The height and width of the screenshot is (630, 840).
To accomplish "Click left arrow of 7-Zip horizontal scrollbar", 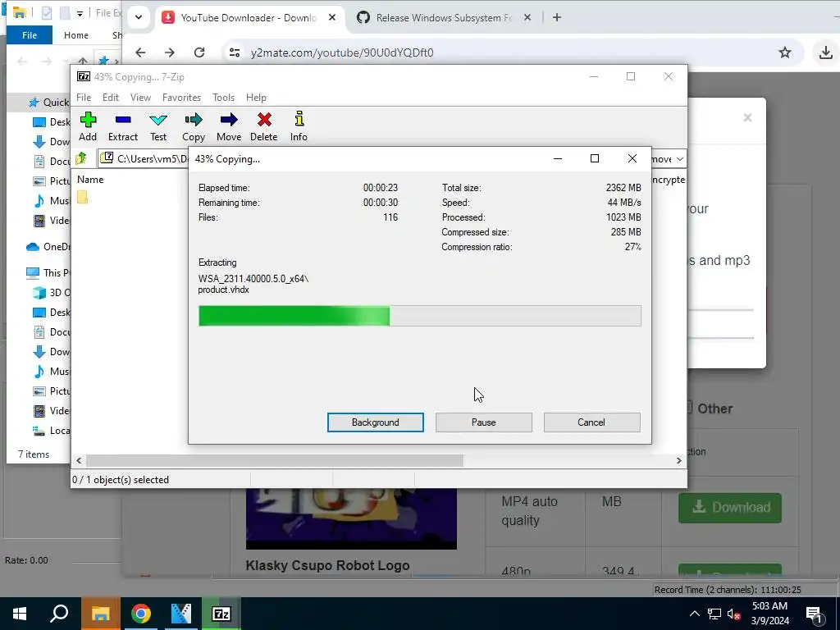I will click(80, 460).
